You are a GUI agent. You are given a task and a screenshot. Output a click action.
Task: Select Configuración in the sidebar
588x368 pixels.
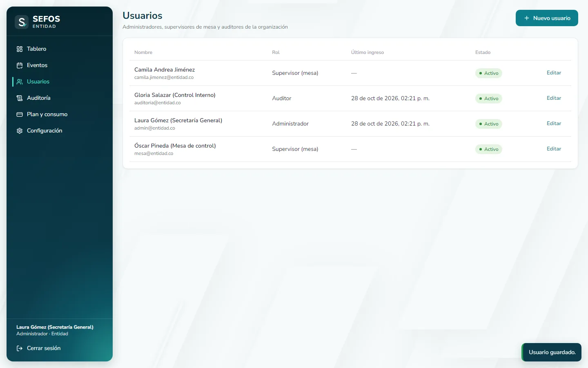pyautogui.click(x=60, y=130)
